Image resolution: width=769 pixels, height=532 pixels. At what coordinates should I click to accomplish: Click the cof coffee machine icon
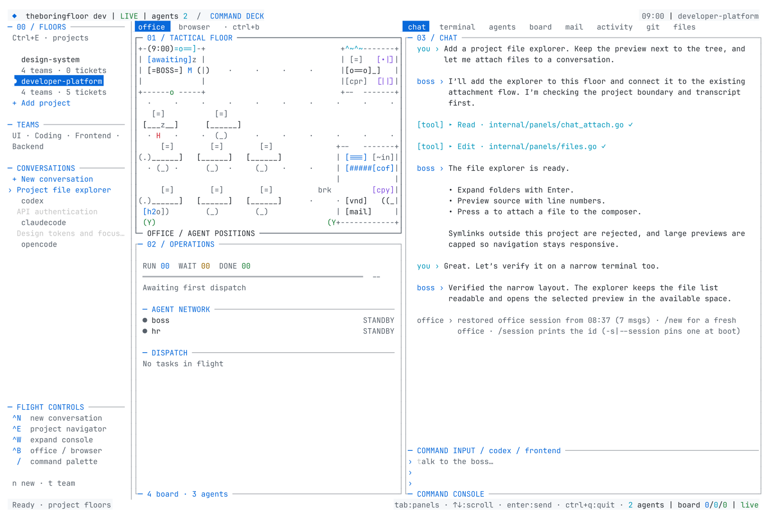383,169
